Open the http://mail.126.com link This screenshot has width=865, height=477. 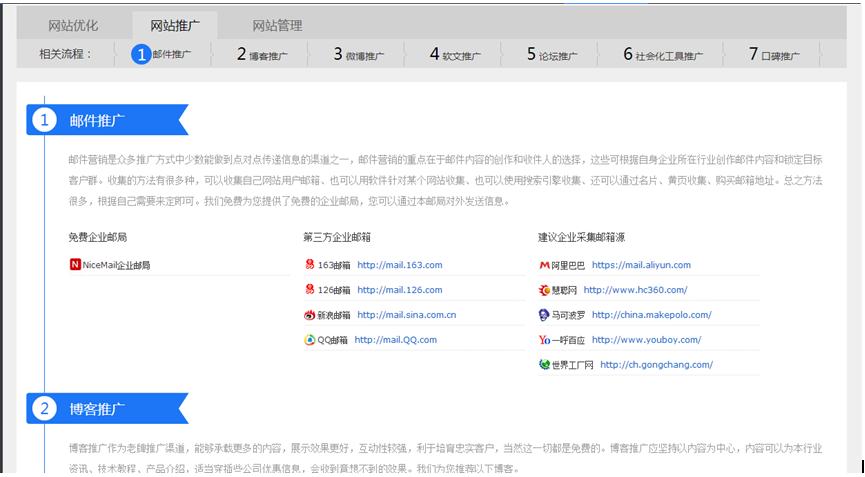400,290
